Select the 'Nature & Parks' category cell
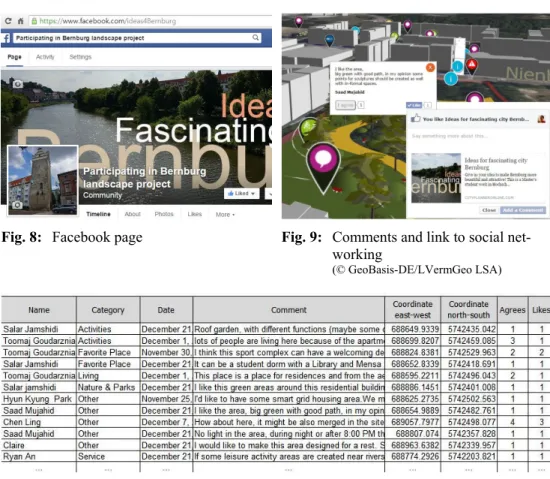The height and width of the screenshot is (479, 550). click(x=108, y=387)
